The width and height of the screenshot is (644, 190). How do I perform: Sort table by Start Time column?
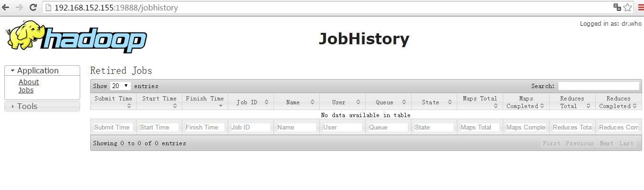click(x=159, y=101)
